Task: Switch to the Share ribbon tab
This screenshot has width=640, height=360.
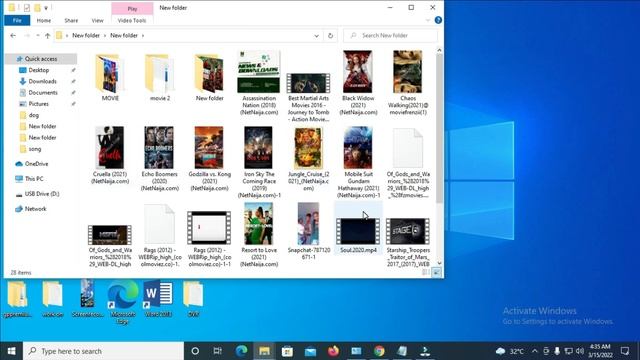Action: click(71, 20)
